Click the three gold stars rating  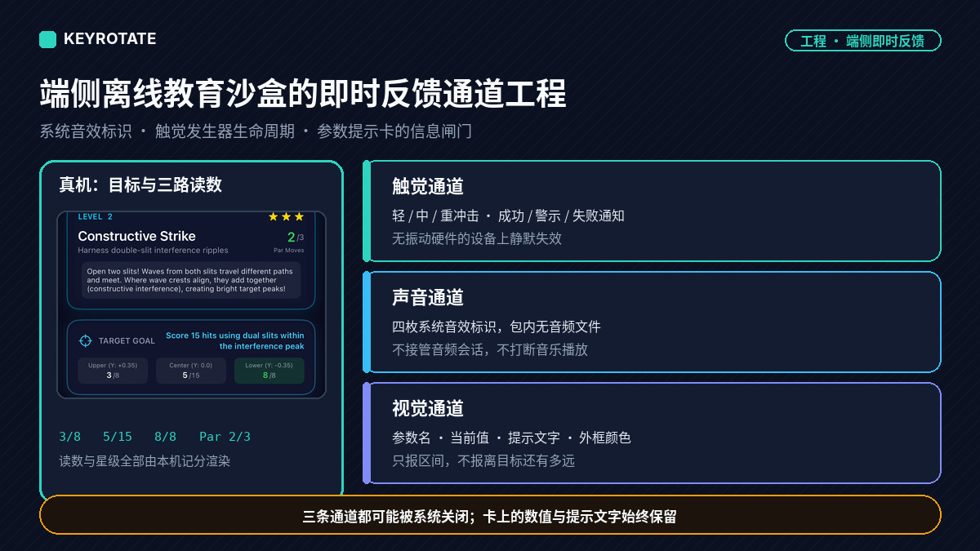(286, 216)
